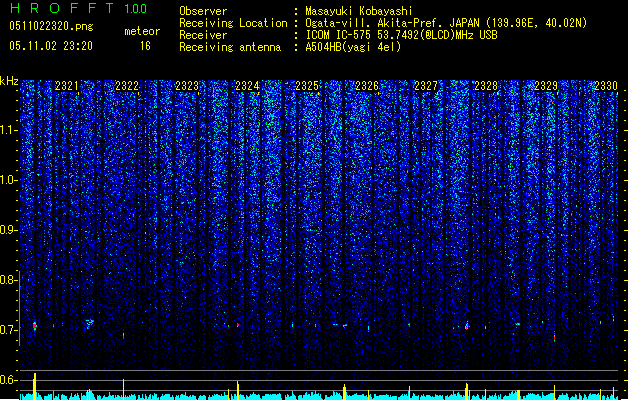Click the 2326 time marker
This screenshot has width=629, height=400.
pyautogui.click(x=367, y=86)
